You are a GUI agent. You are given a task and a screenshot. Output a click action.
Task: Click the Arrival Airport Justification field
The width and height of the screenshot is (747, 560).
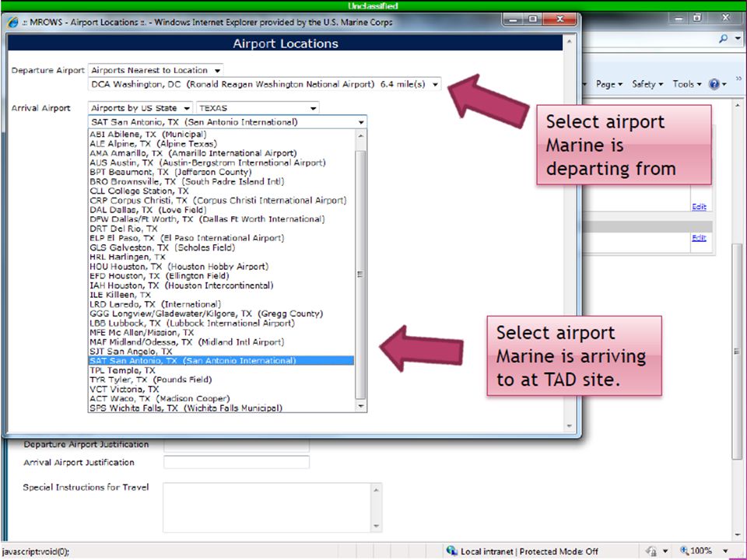[237, 462]
